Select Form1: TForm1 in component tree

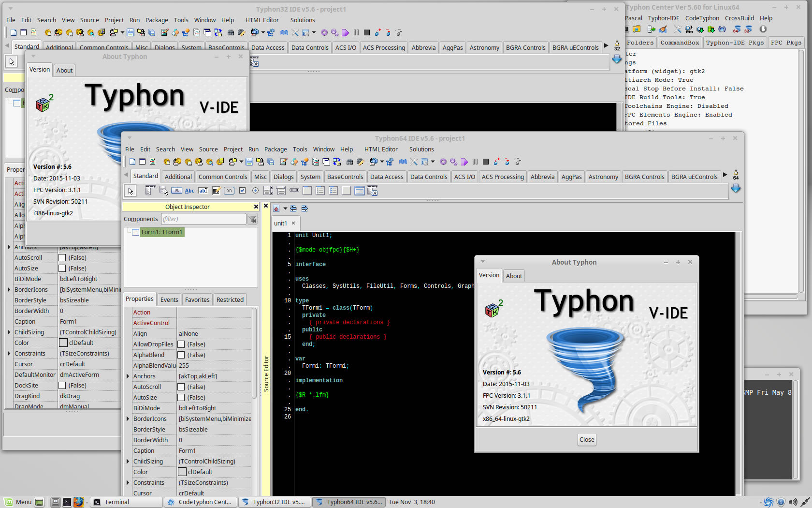point(161,232)
